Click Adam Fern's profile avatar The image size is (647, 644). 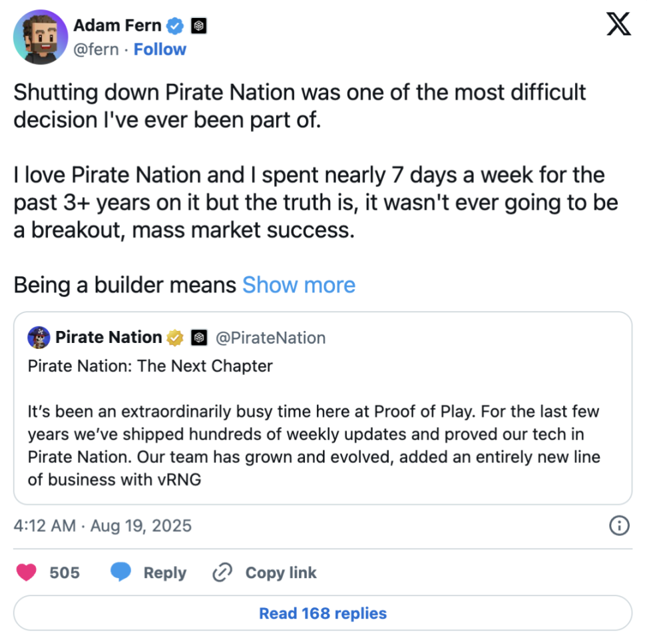pos(41,37)
